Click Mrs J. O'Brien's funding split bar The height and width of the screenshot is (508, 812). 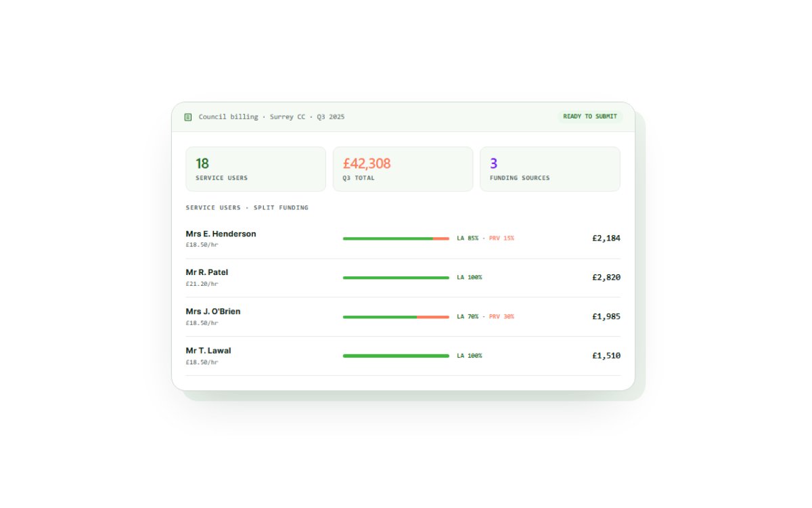click(x=396, y=317)
